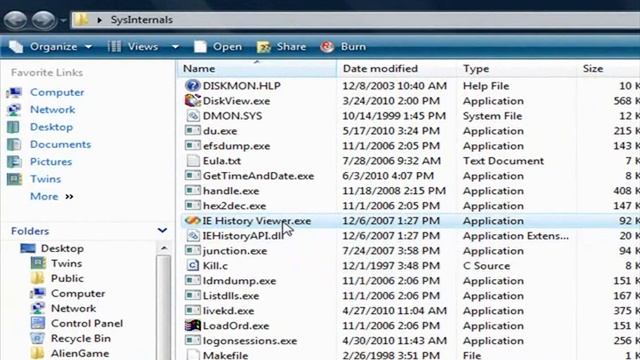Click the Folders tree scroll up arrow
The width and height of the screenshot is (640, 360).
click(164, 249)
